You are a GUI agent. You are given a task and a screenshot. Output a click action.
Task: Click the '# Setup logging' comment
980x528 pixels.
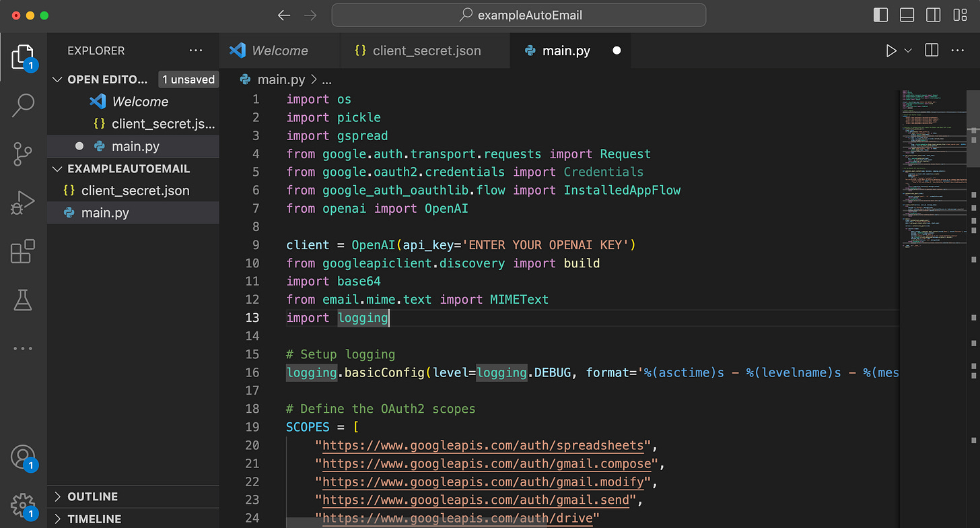[341, 354]
